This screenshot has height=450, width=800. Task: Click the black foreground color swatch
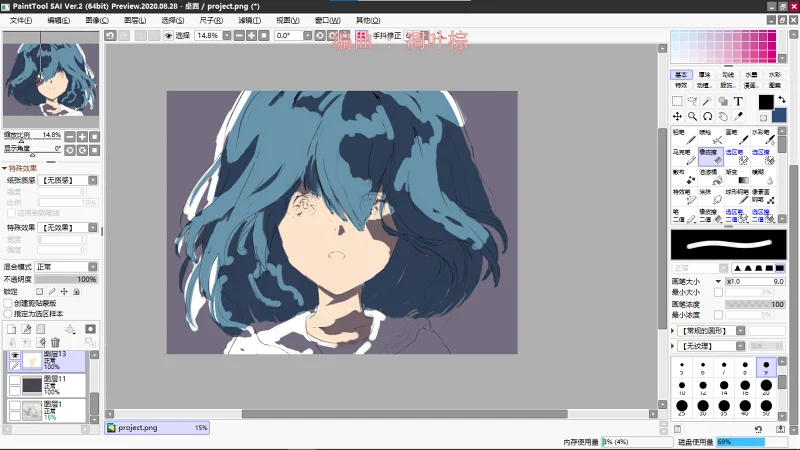(765, 102)
